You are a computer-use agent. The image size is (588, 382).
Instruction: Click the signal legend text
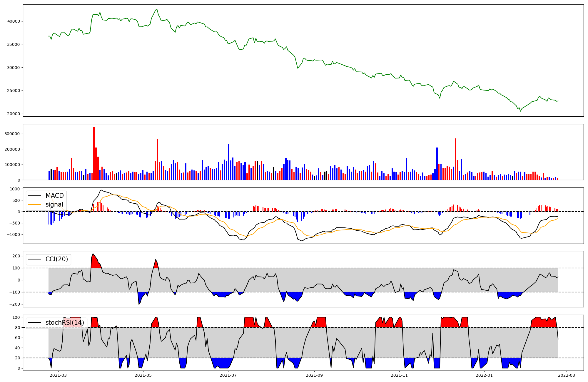tap(54, 205)
